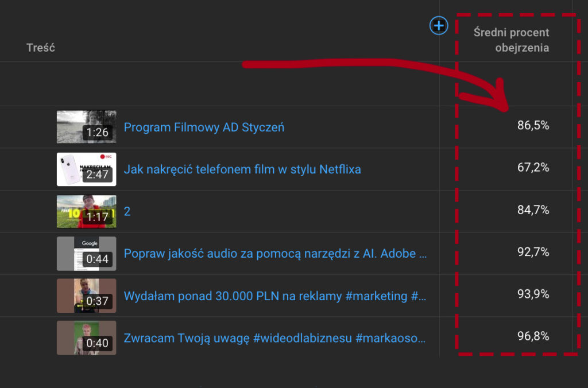Open the Program Filmowy AD Styczeń link
Image resolution: width=588 pixels, height=388 pixels.
(204, 127)
